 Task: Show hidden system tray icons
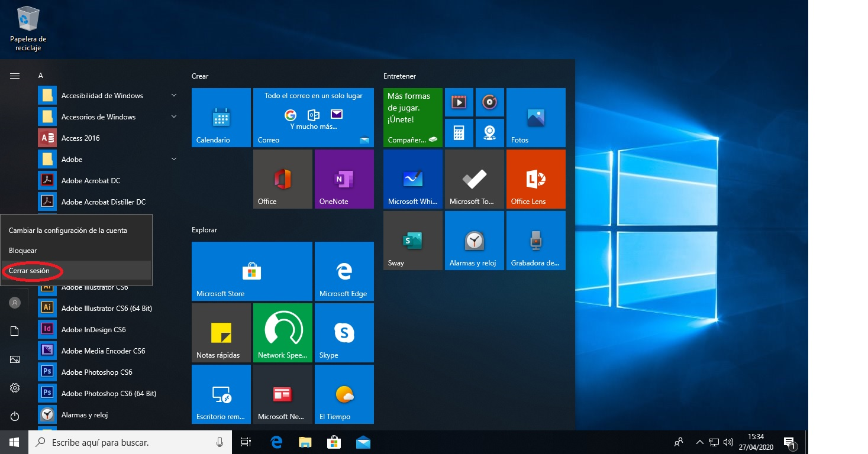click(699, 442)
